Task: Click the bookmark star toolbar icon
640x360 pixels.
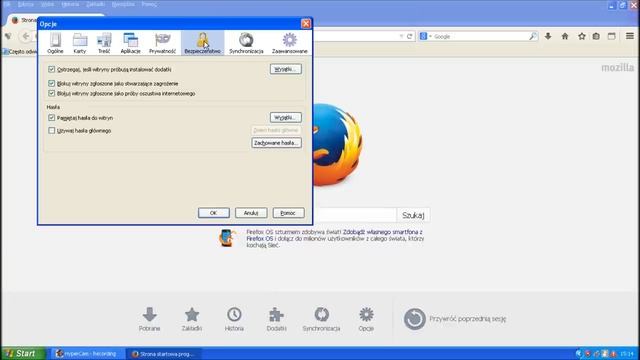Action: point(582,36)
